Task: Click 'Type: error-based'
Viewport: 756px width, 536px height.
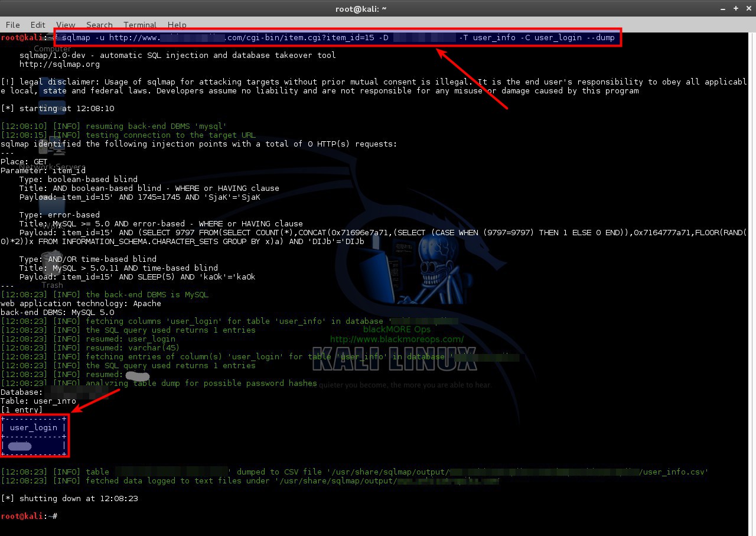Action: (60, 215)
